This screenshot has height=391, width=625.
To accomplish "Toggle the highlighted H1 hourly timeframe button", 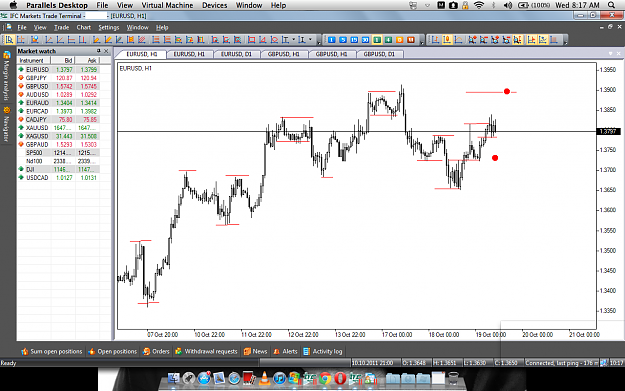I will [377, 40].
